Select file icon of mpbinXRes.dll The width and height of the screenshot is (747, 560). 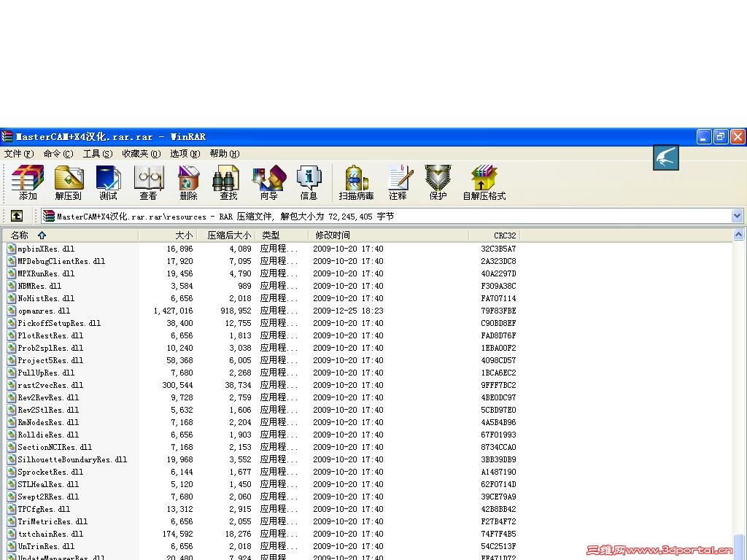pyautogui.click(x=12, y=249)
